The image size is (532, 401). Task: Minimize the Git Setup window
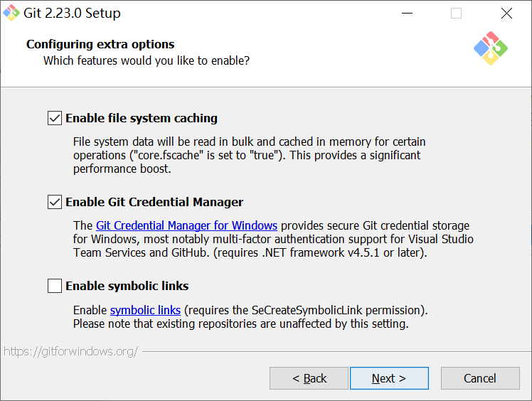407,13
